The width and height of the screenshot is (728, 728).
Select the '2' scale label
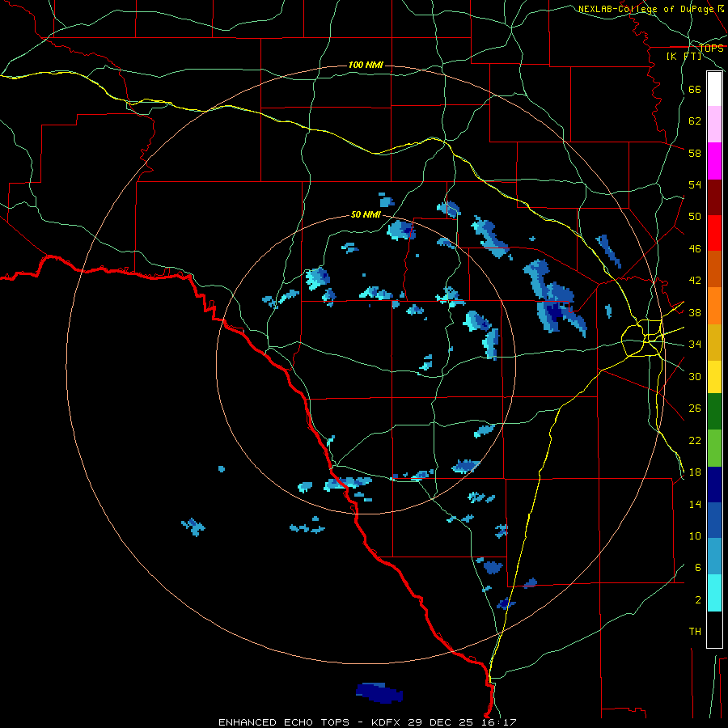click(697, 600)
